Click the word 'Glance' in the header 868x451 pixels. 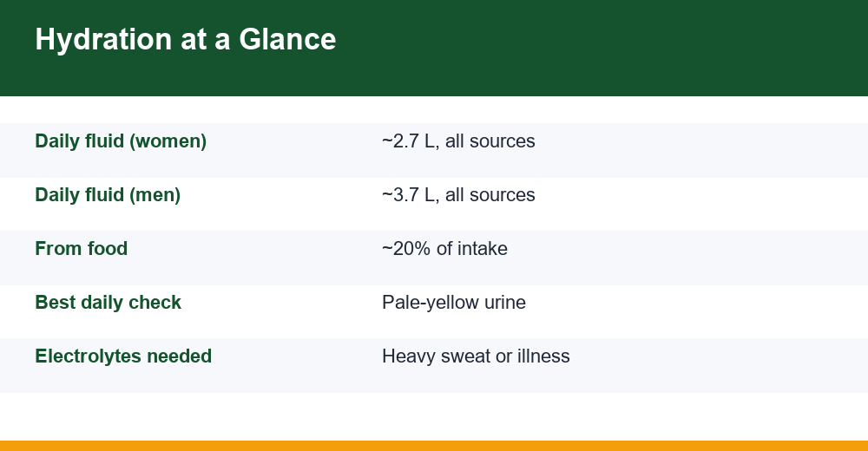287,40
